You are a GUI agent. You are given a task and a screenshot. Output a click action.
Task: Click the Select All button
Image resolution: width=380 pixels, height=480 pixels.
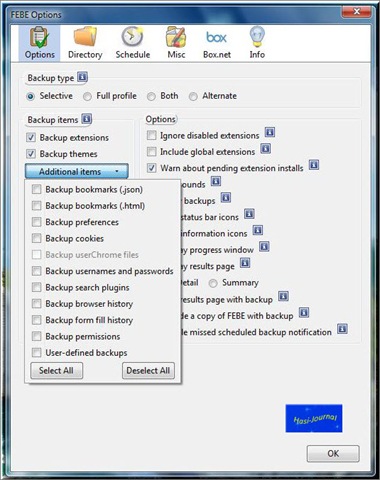pos(56,371)
